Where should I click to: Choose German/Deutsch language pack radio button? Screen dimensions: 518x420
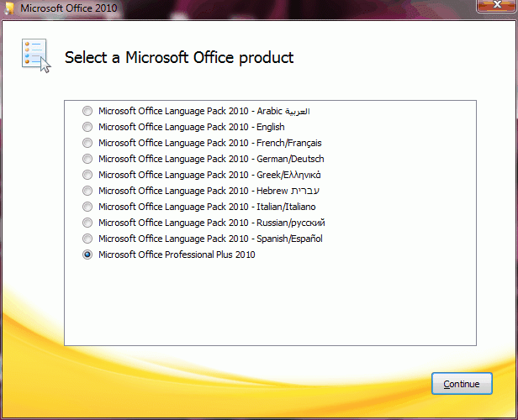pyautogui.click(x=87, y=159)
